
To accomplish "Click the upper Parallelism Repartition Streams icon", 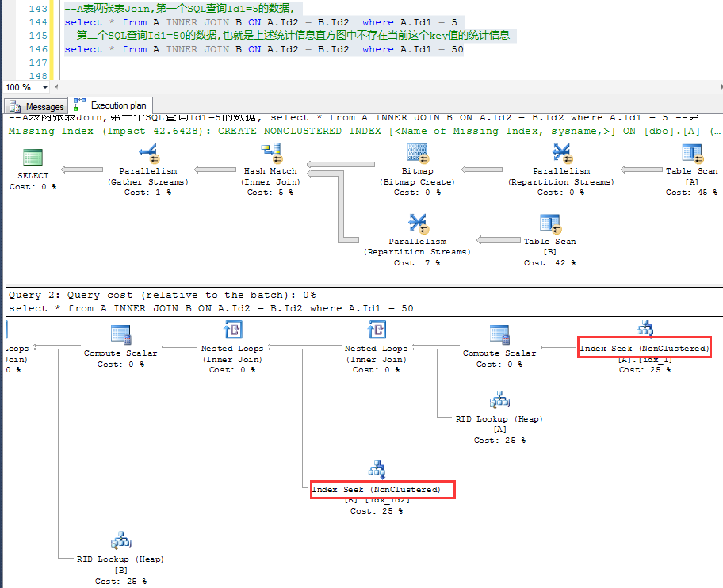I will point(562,154).
